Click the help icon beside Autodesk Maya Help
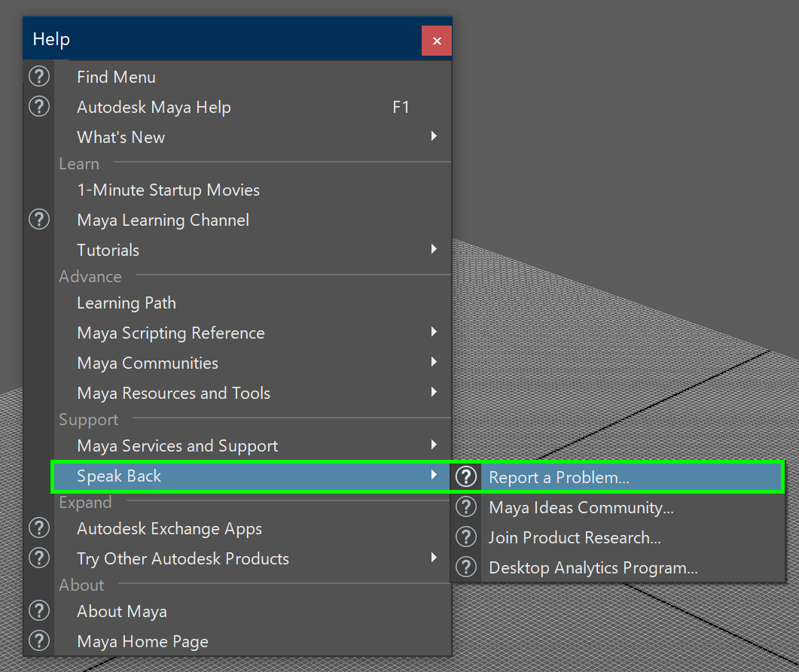The height and width of the screenshot is (672, 799). point(39,106)
